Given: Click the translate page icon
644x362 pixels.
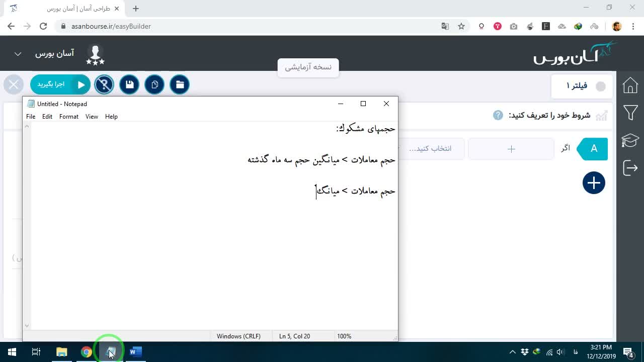Looking at the screenshot, I should point(445,26).
